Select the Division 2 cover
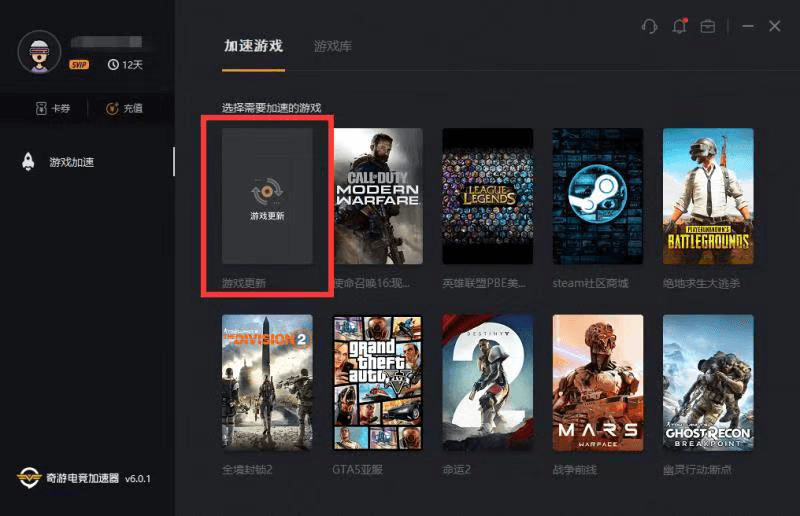This screenshot has width=800, height=516. click(x=267, y=382)
